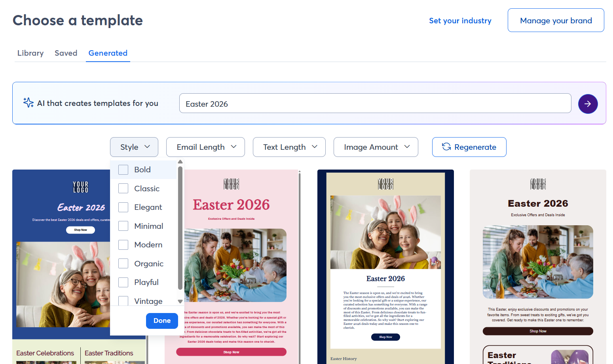
Task: Open Manage your brand
Action: [x=556, y=20]
